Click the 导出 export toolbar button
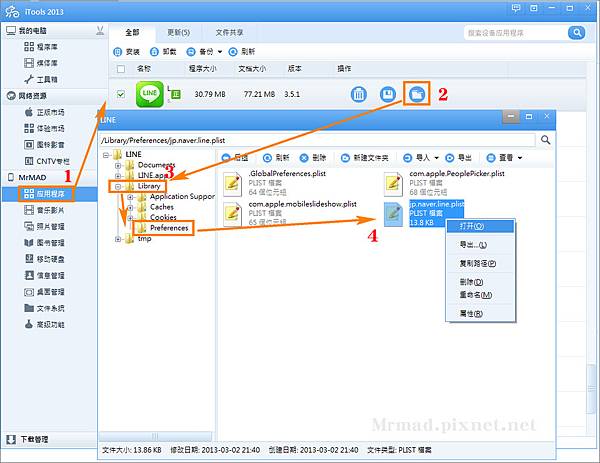The width and height of the screenshot is (600, 463). (458, 158)
